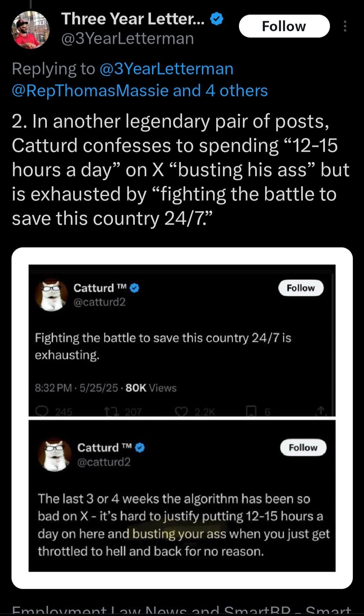Viewport: 364px width, 616px height.
Task: Tap the repost icon showing 207
Action: click(108, 411)
